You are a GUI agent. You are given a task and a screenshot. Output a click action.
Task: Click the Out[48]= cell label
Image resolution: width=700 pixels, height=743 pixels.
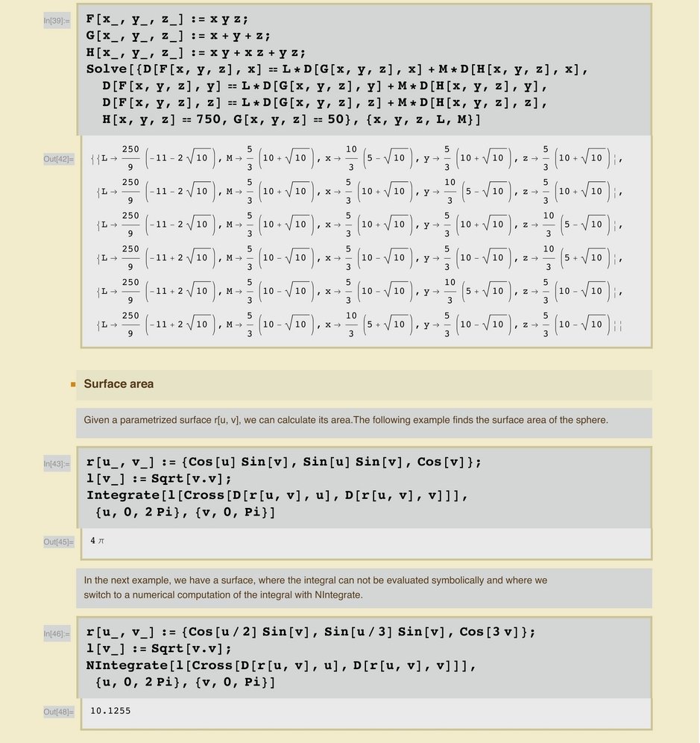point(58,712)
